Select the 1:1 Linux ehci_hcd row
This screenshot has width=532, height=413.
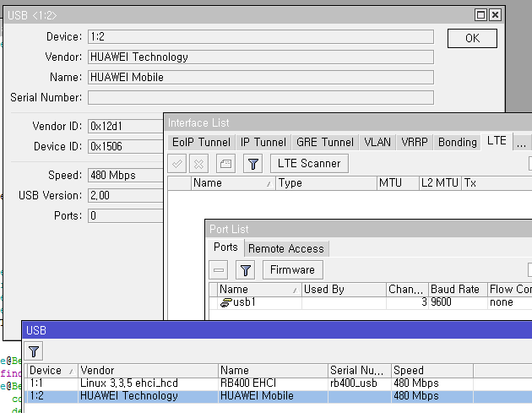[x=278, y=383]
